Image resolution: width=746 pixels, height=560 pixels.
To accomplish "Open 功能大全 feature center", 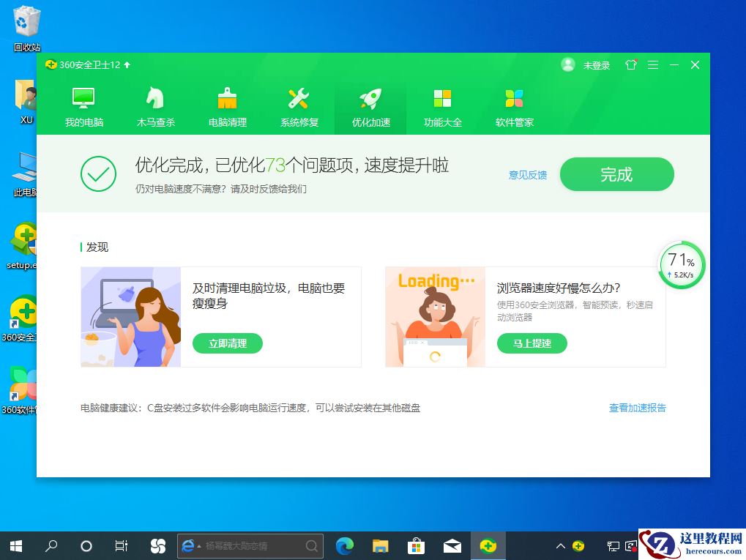I will point(442,105).
